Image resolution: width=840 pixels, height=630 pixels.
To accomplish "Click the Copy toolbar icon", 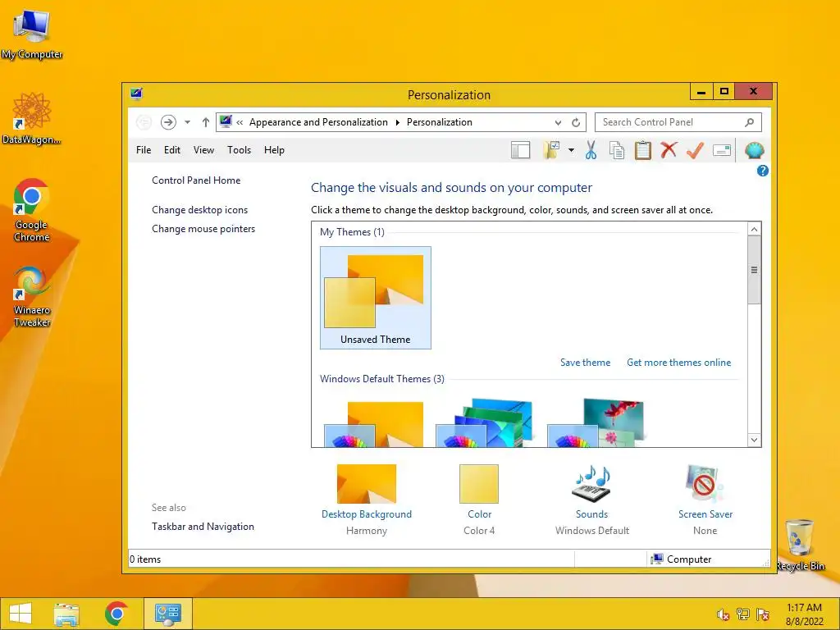I will (617, 151).
